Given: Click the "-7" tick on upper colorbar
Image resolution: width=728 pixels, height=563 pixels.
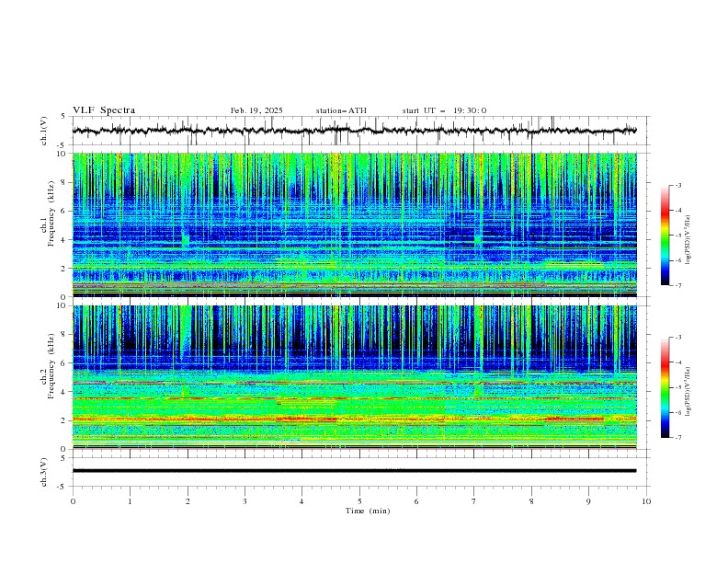Looking at the screenshot, I should (x=678, y=285).
